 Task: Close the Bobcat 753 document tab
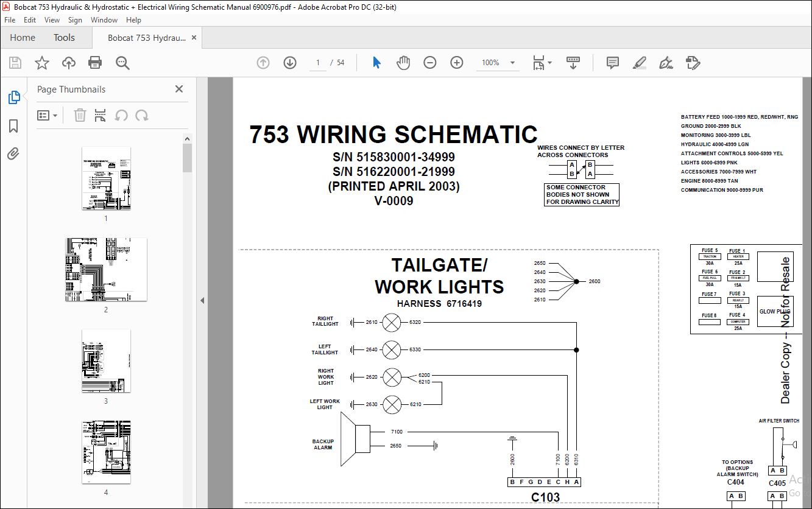pyautogui.click(x=194, y=37)
